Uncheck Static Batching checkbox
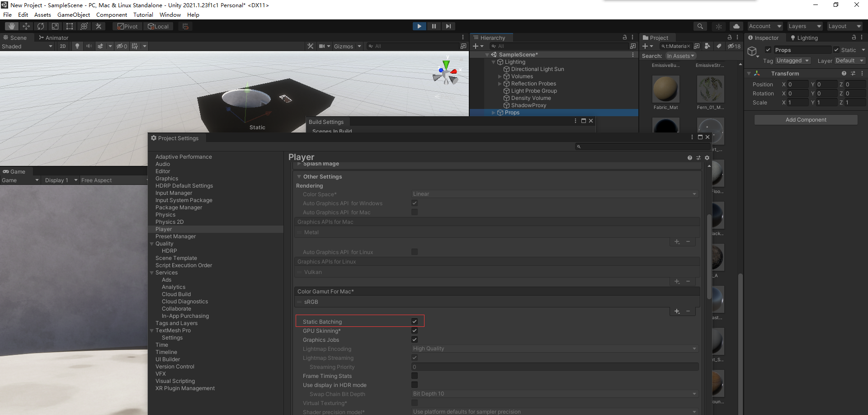868x415 pixels. (415, 321)
